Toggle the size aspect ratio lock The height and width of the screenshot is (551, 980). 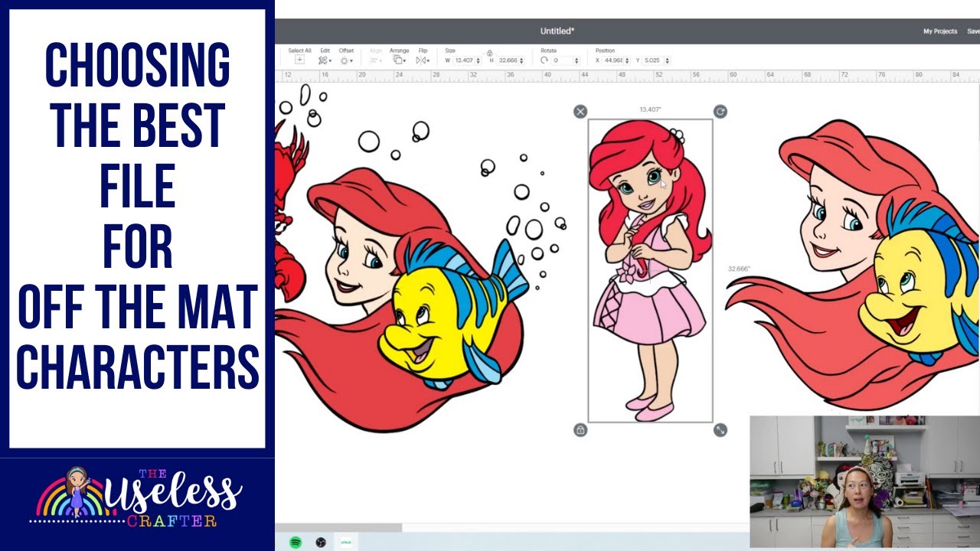coord(489,54)
